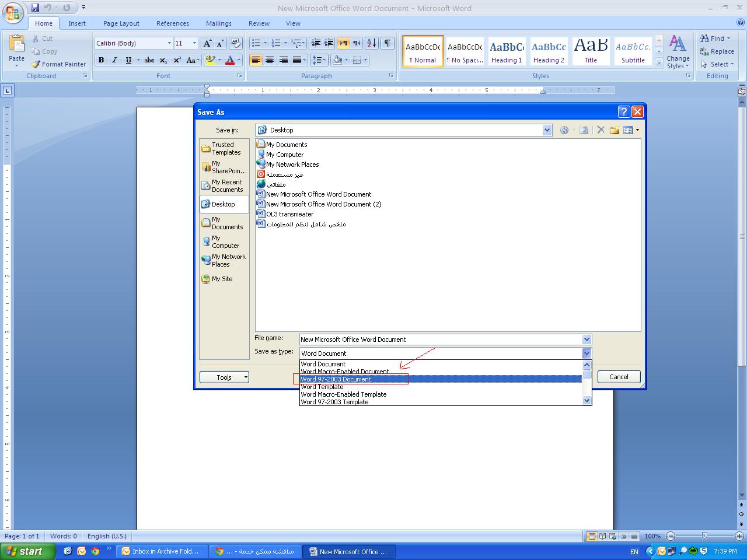Select Trusted Templates in places bar
Viewport: 747px width, 560px height.
tap(224, 148)
